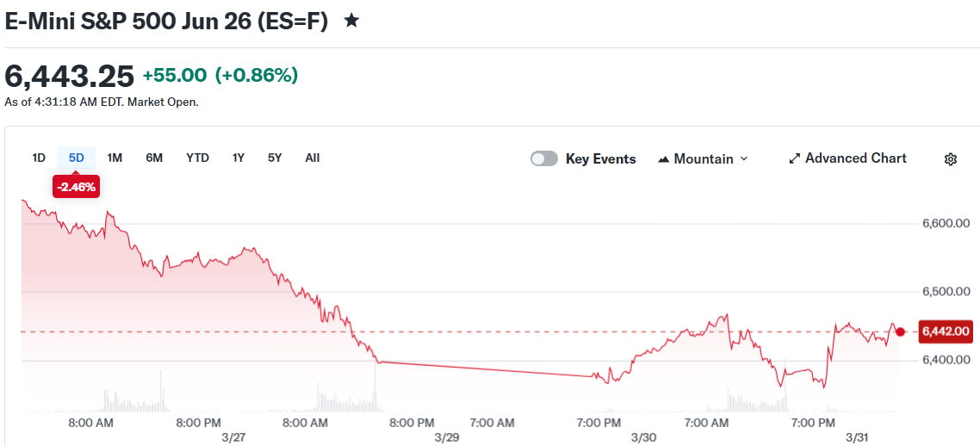Click the red last-price dot on chart
This screenshot has width=980, height=446.
pos(900,331)
